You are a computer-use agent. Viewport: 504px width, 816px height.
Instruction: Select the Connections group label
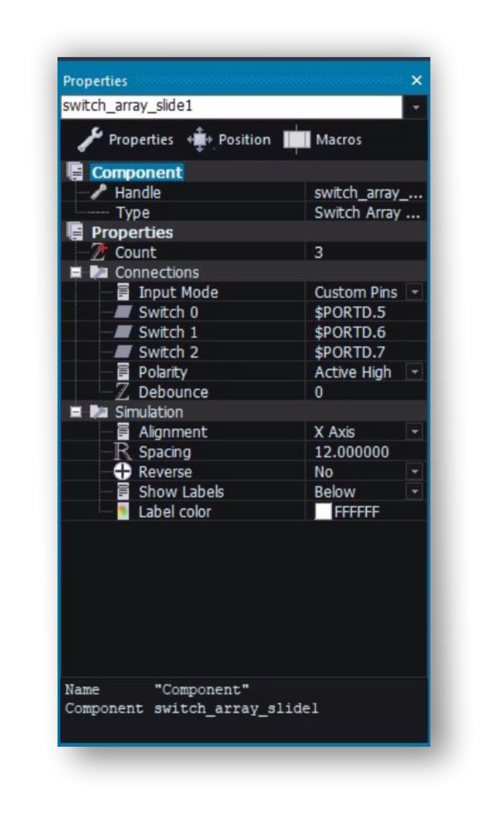pos(157,272)
